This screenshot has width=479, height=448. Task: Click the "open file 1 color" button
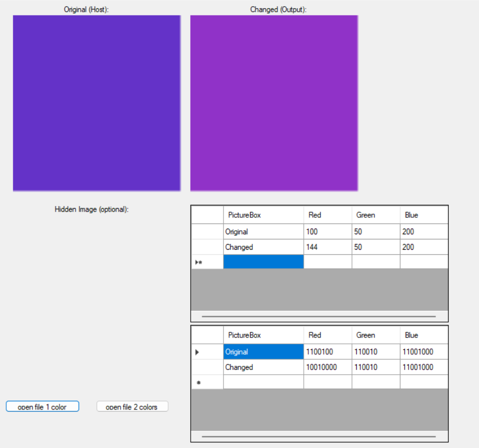pos(42,406)
